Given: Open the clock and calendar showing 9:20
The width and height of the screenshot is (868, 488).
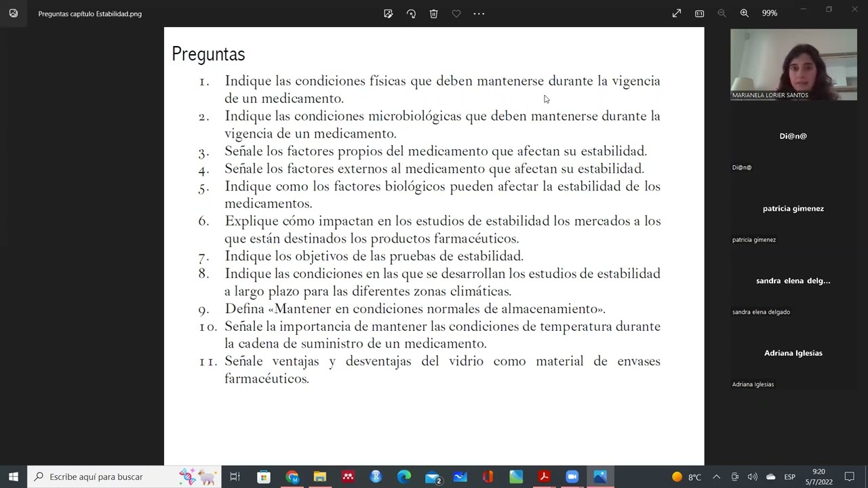Looking at the screenshot, I should point(818,476).
